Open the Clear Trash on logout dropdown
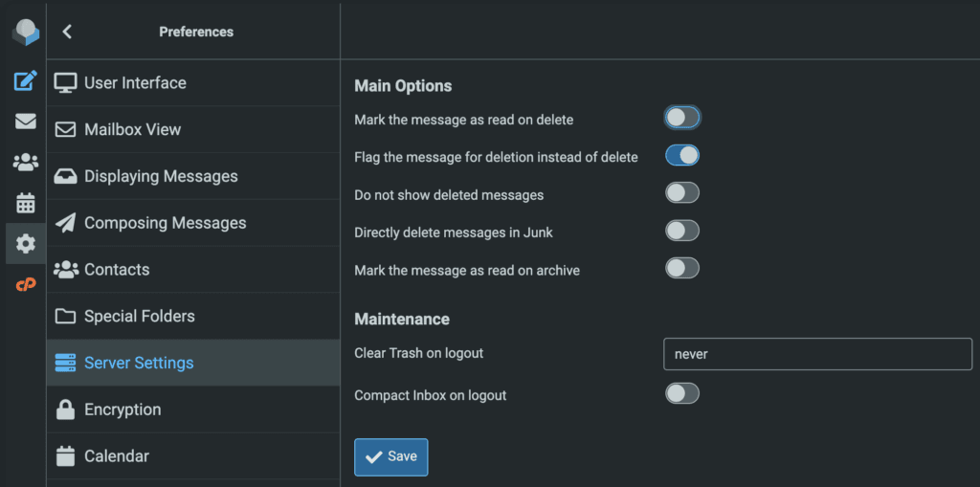Viewport: 980px width, 487px height. click(x=817, y=354)
